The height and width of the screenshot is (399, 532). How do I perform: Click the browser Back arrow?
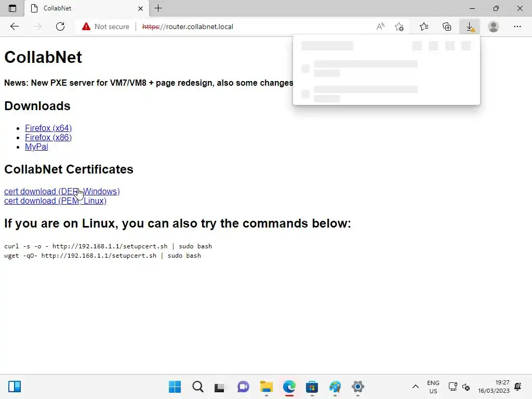(14, 26)
